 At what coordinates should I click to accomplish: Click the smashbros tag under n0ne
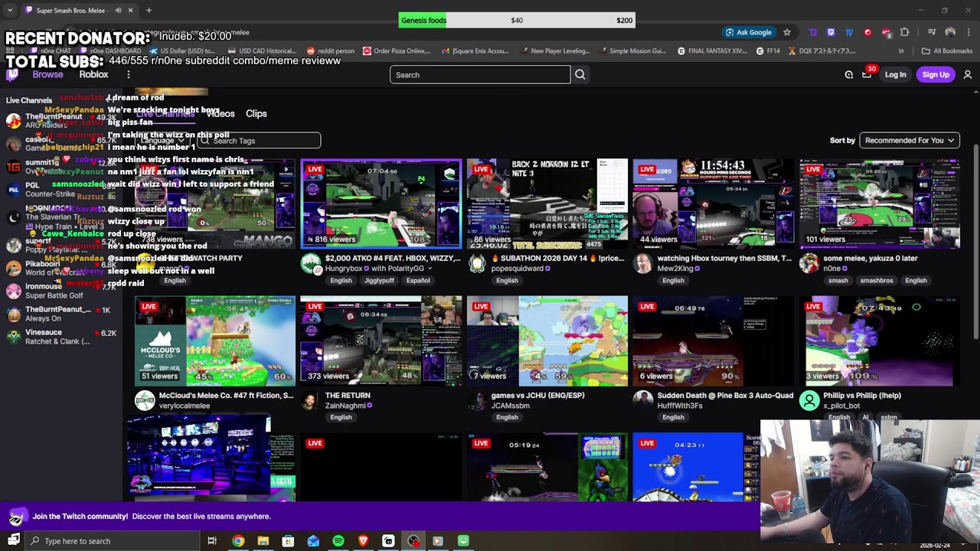(876, 281)
